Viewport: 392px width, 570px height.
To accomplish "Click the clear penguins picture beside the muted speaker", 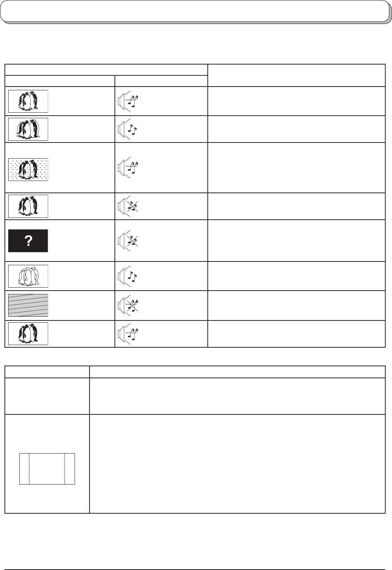I will 28,206.
